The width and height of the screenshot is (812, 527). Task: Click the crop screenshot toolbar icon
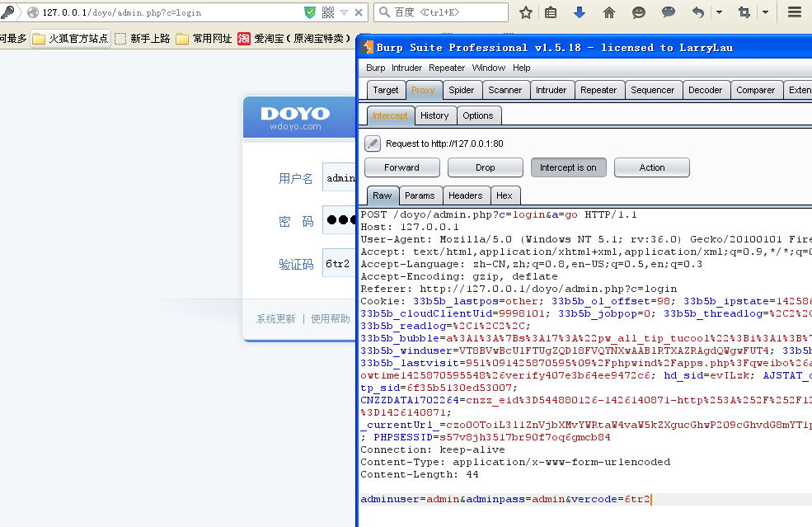744,12
